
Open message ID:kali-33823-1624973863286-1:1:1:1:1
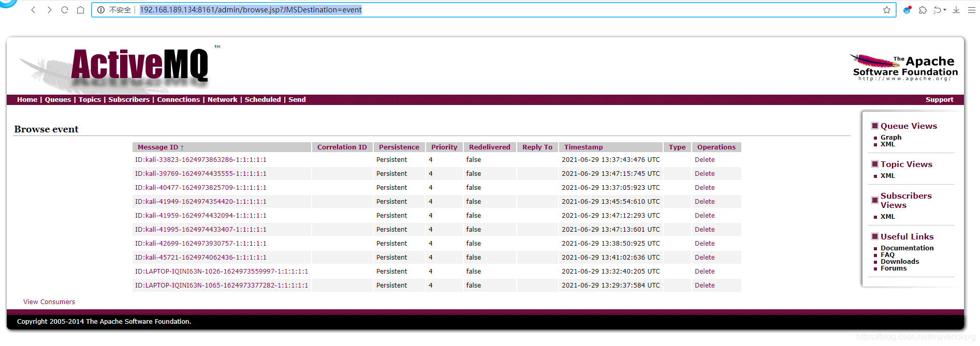pyautogui.click(x=201, y=160)
